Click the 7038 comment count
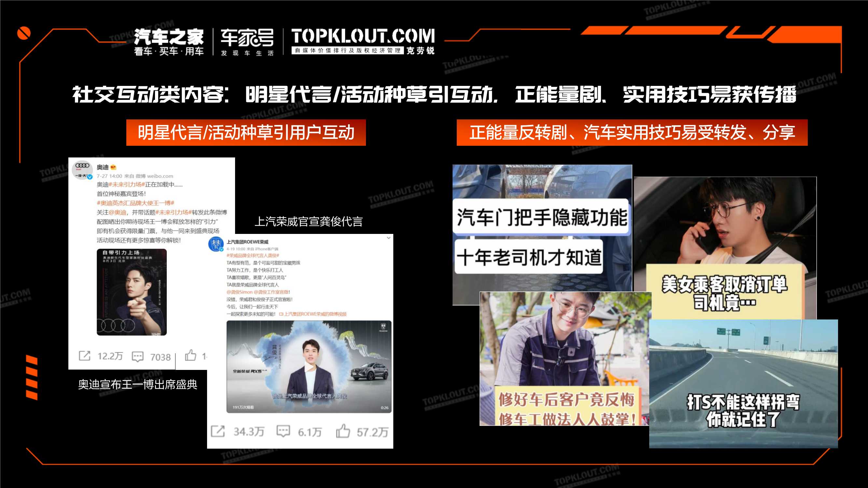 [161, 357]
